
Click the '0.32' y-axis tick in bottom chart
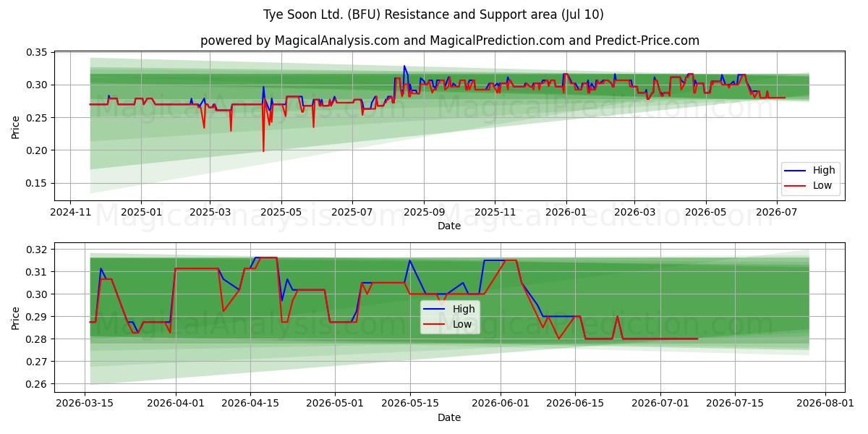click(37, 250)
